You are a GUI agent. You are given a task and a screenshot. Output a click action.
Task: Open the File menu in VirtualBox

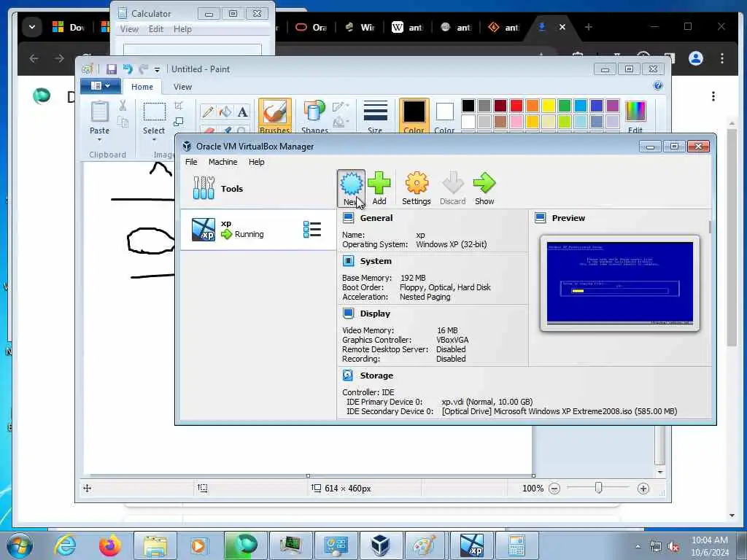[x=191, y=162]
